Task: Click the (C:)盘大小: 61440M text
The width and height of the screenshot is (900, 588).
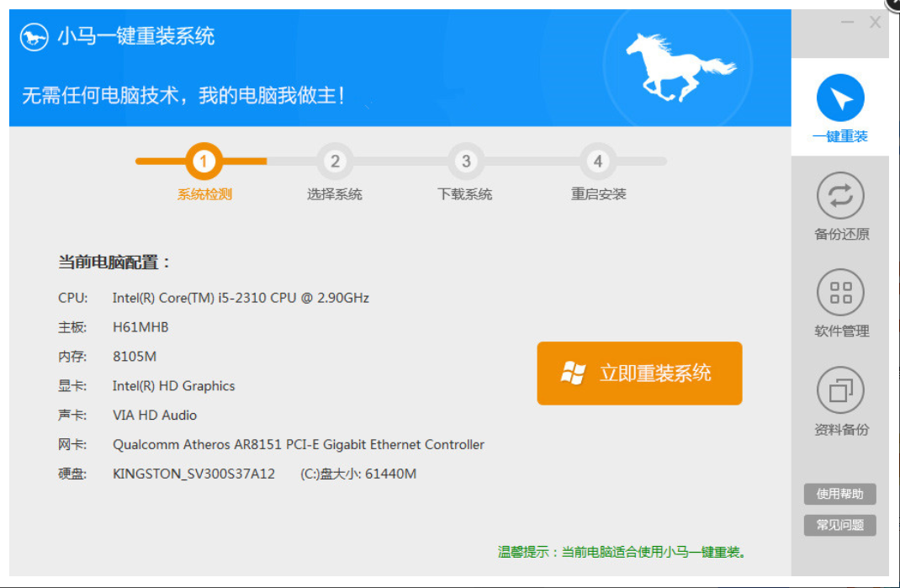Action: pos(358,474)
